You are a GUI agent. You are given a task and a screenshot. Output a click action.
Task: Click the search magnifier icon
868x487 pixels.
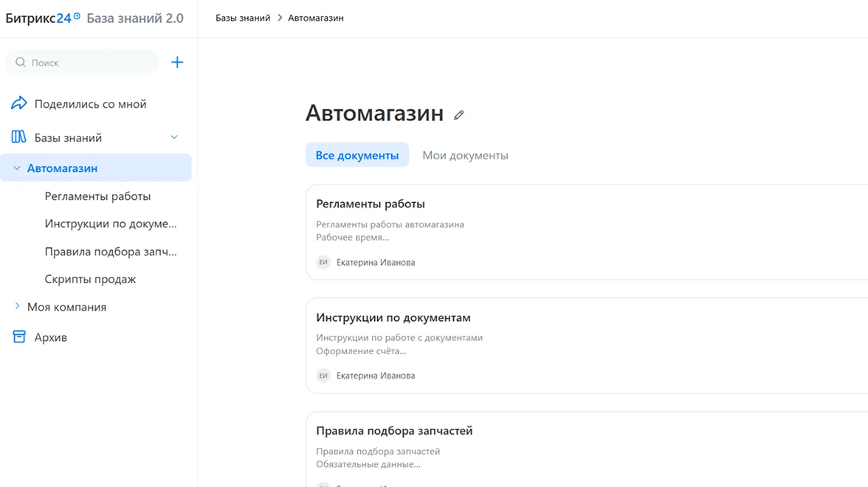pos(21,62)
